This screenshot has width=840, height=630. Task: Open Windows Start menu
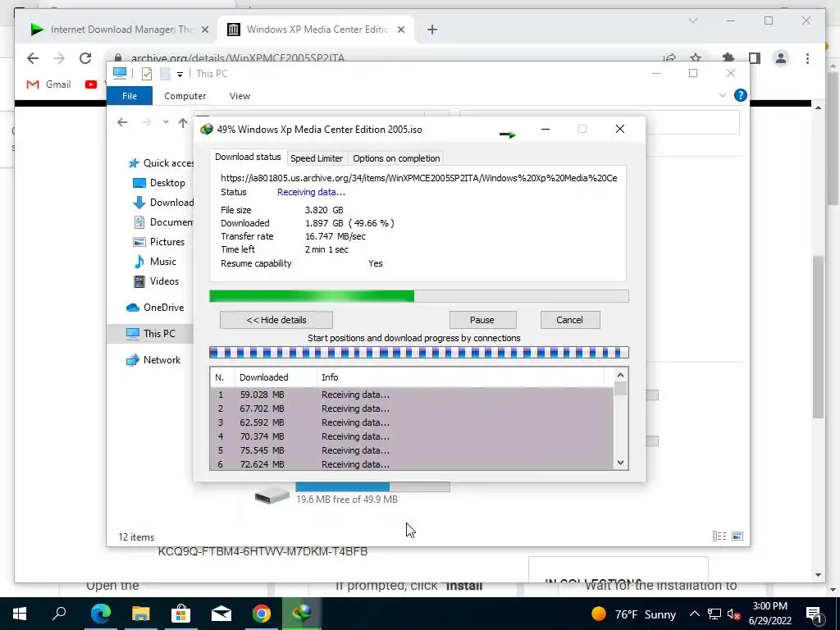point(20,614)
